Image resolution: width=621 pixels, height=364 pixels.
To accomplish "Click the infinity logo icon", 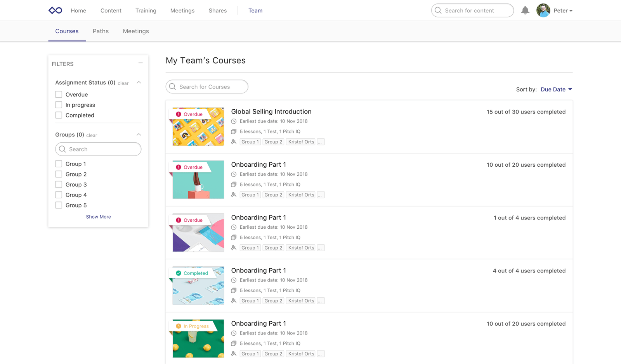I will tap(55, 10).
